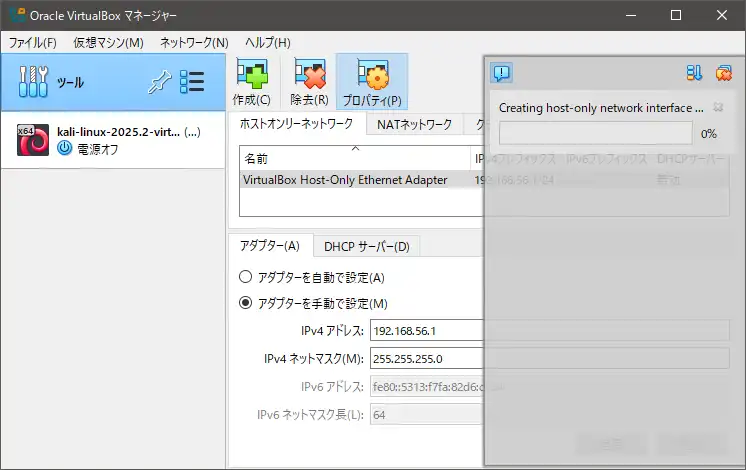Cancel the host-only network creation progress
The width and height of the screenshot is (746, 470).
click(x=718, y=108)
